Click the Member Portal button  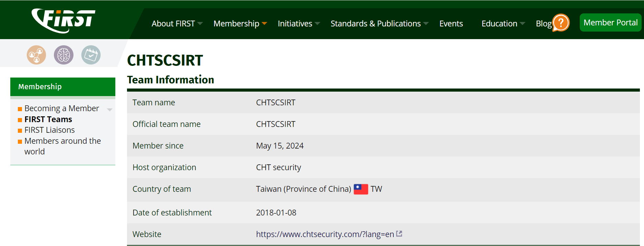point(611,23)
